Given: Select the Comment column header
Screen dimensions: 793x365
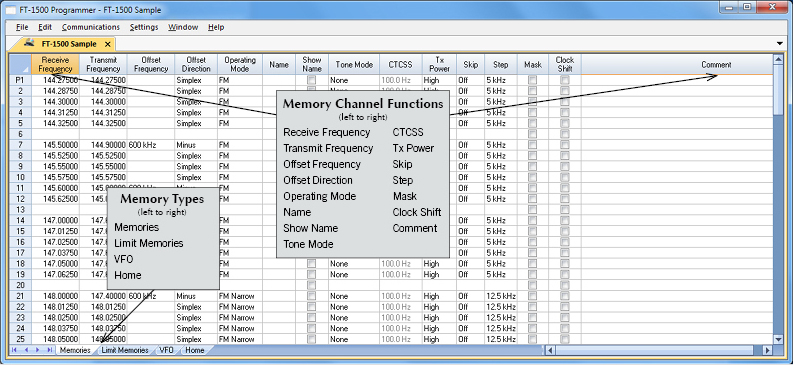Looking at the screenshot, I should pos(677,65).
